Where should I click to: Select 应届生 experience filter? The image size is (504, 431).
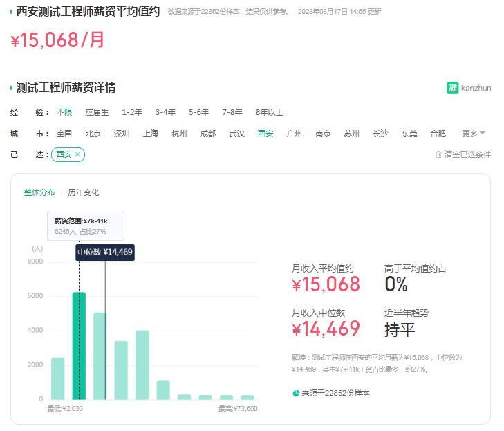tap(97, 112)
